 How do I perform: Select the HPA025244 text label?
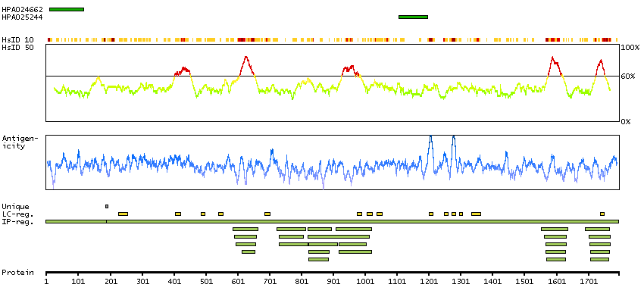point(22,17)
